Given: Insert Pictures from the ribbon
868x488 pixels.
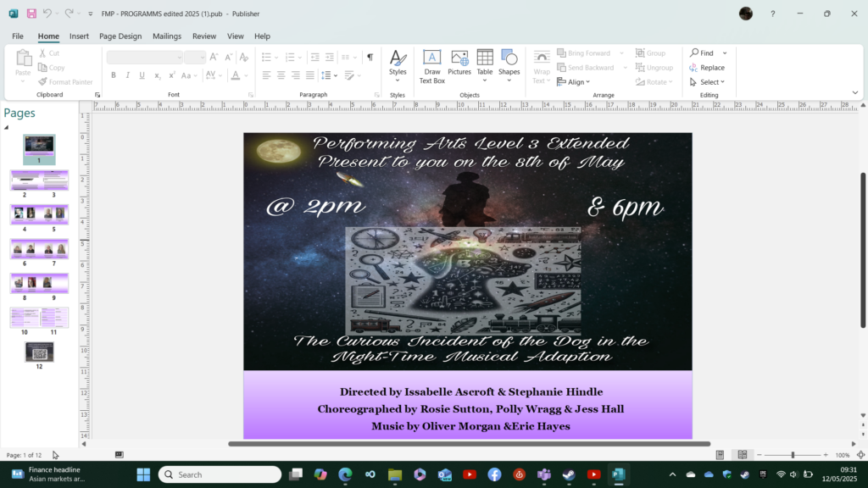Looking at the screenshot, I should pyautogui.click(x=459, y=63).
